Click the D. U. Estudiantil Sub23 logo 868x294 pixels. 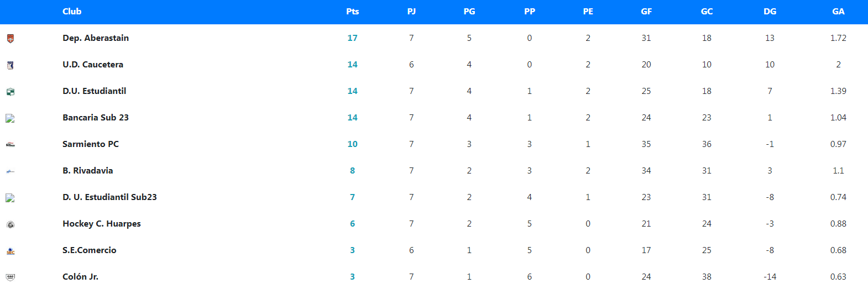[10, 198]
